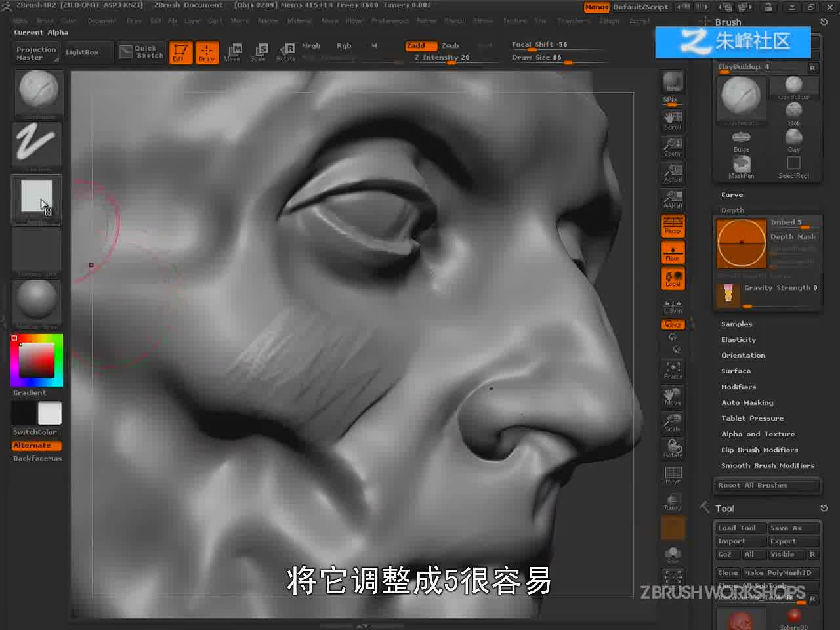Enable Zsub sculpt mode
840x630 pixels.
tap(450, 45)
